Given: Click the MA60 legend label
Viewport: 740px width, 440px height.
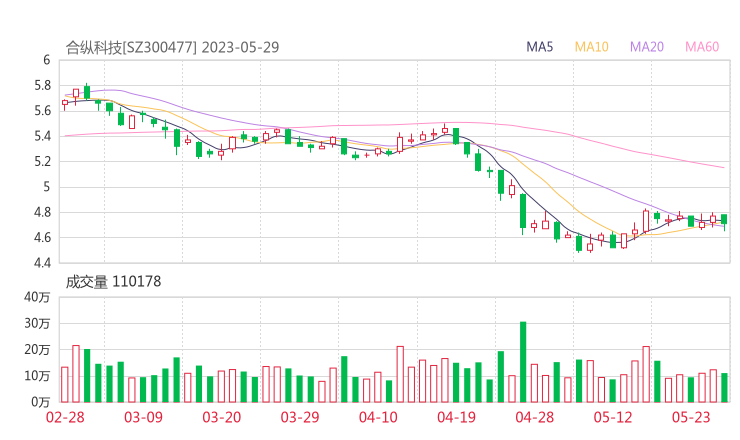Looking at the screenshot, I should [x=702, y=47].
